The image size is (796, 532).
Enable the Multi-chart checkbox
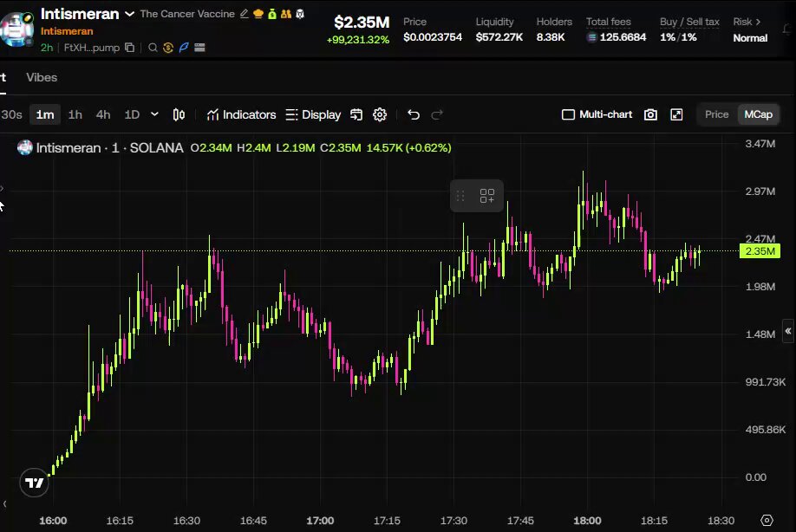568,114
